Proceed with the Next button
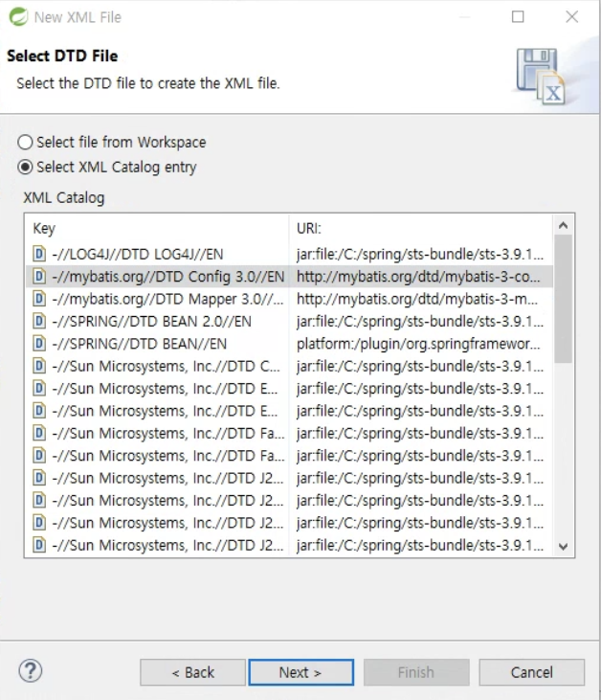 (301, 672)
